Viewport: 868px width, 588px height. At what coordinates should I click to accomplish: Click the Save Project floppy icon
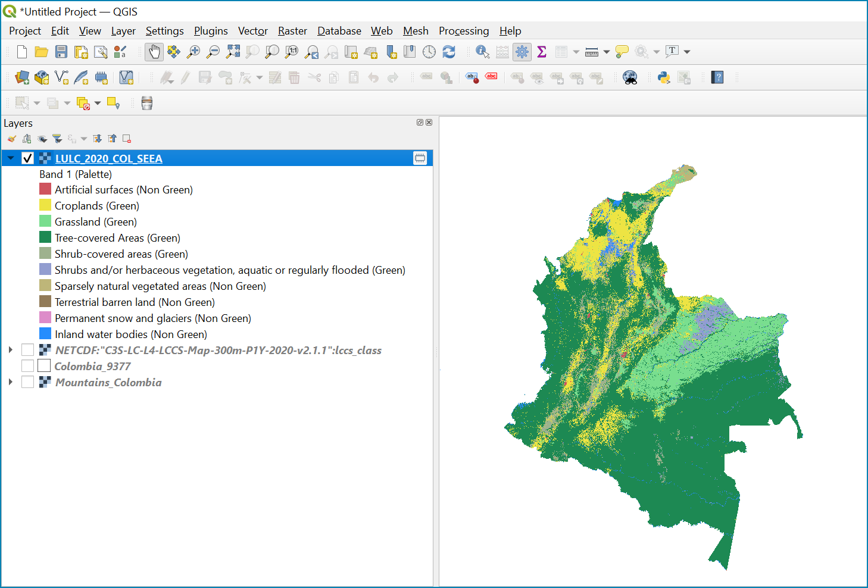[61, 52]
